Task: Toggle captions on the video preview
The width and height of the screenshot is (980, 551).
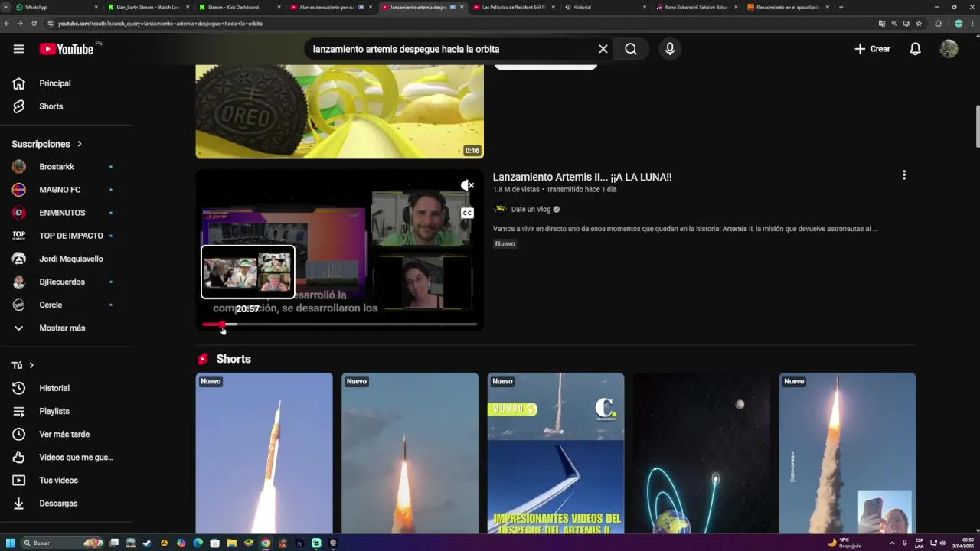Action: click(467, 213)
